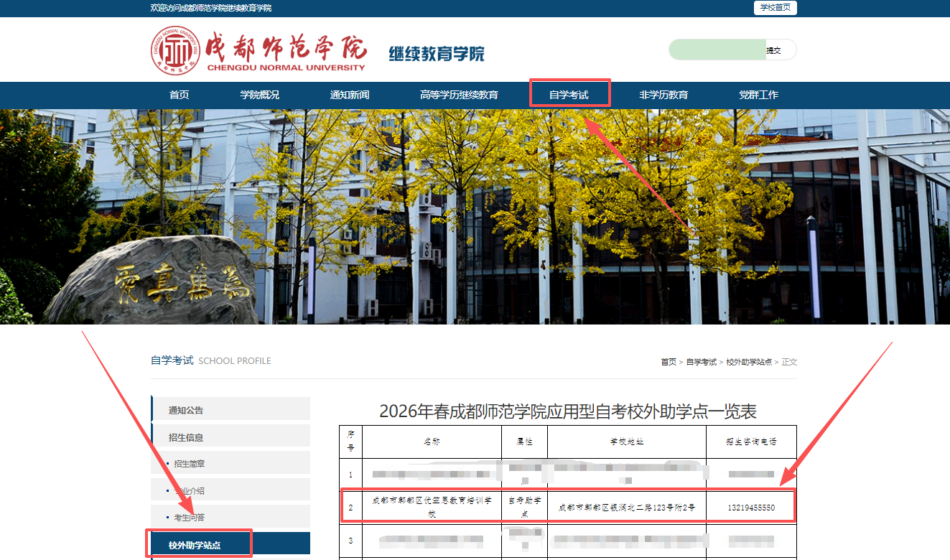Image resolution: width=950 pixels, height=560 pixels.
Task: Select 高等学历继续教育 in the navigation bar
Action: [x=459, y=95]
